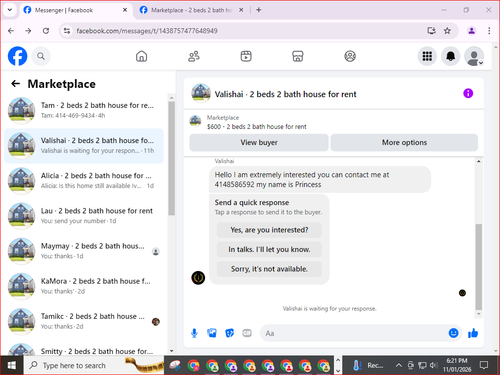The width and height of the screenshot is (500, 375).
Task: Open the Reels video icon
Action: coord(246,56)
